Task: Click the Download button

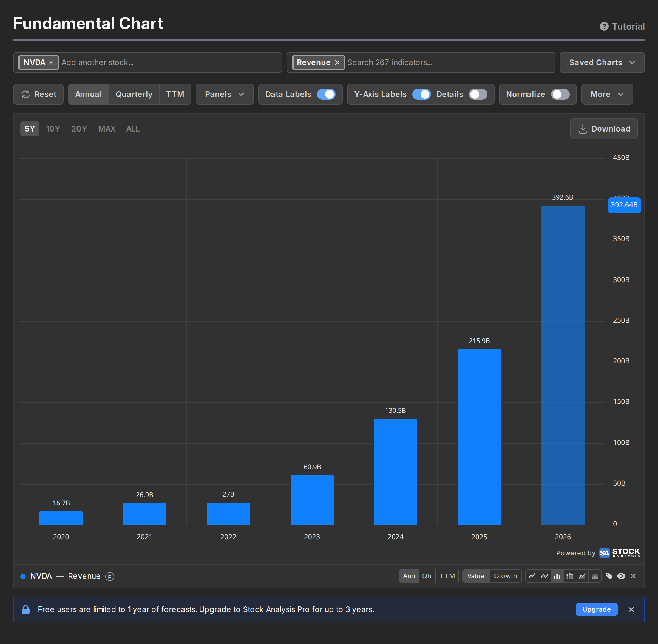Action: point(603,129)
